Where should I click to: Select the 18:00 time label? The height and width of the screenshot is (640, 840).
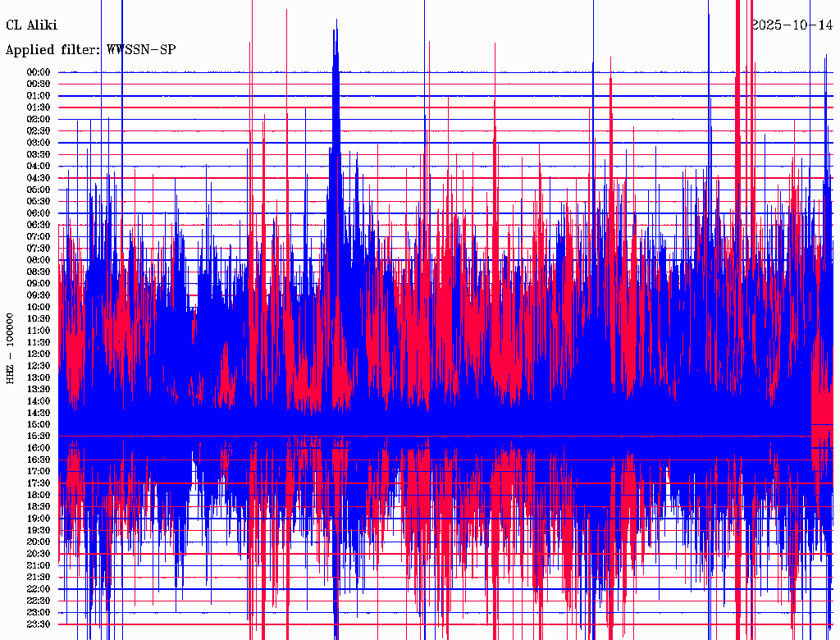39,496
